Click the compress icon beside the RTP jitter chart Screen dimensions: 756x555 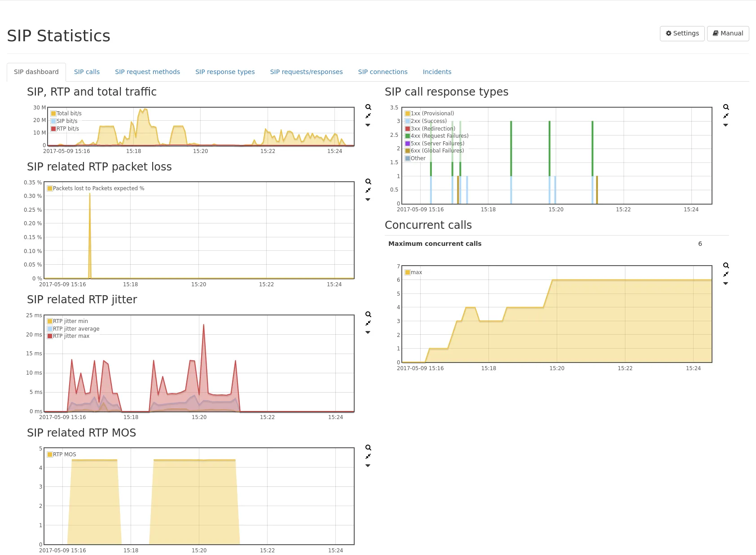368,323
